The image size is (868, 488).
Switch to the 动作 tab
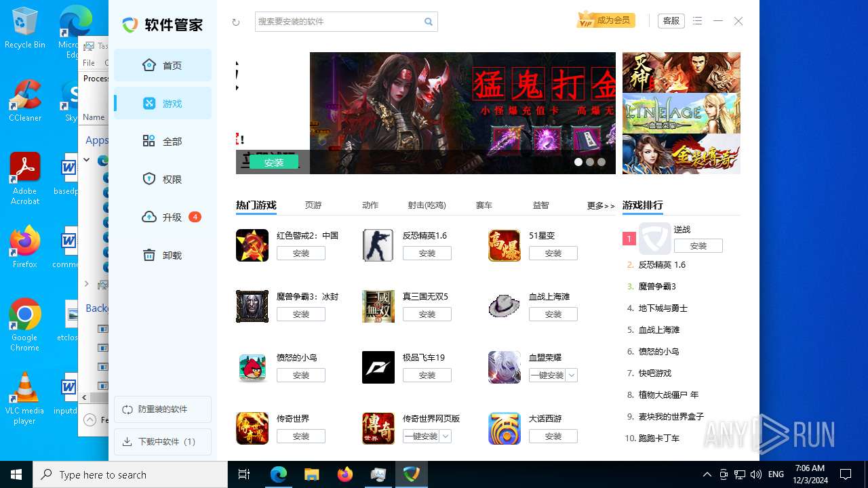pos(370,205)
